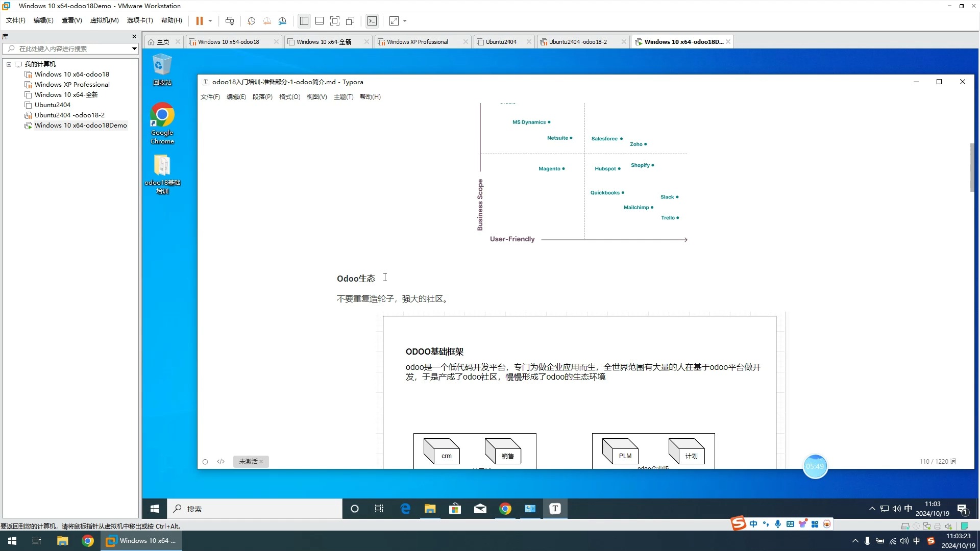Screen dimensions: 980x551
Task: Click Sogou input voice microphone icon
Action: coord(778,524)
